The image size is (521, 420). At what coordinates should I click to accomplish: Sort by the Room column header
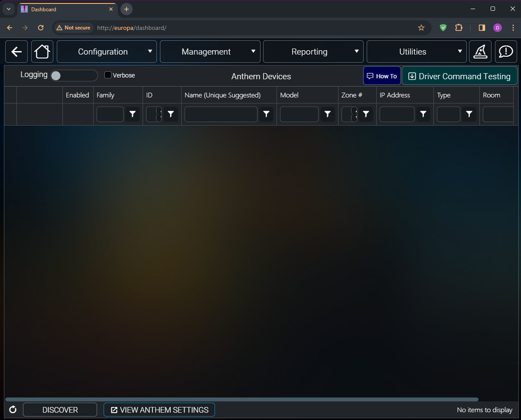[x=496, y=95]
